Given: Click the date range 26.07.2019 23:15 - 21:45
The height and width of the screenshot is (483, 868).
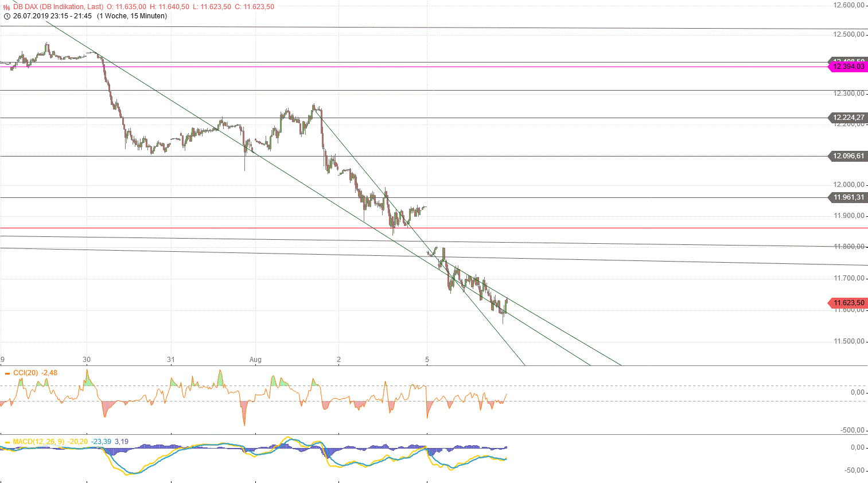Looking at the screenshot, I should click(x=53, y=16).
